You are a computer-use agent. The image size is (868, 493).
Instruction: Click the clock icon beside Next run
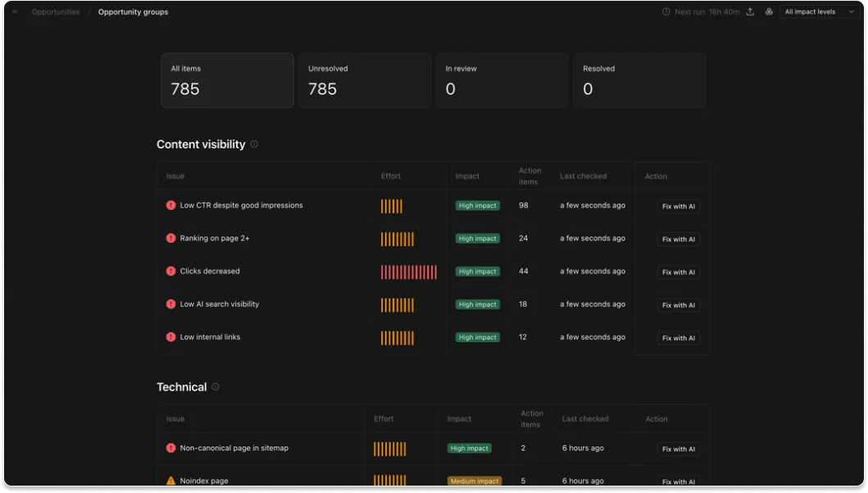[666, 11]
